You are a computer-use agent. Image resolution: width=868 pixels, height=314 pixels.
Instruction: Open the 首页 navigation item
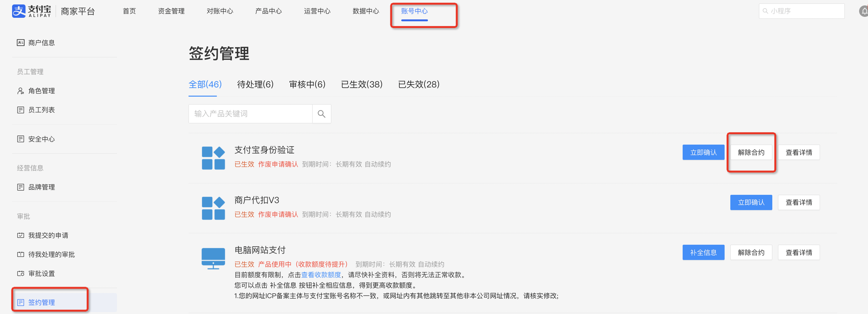point(129,11)
